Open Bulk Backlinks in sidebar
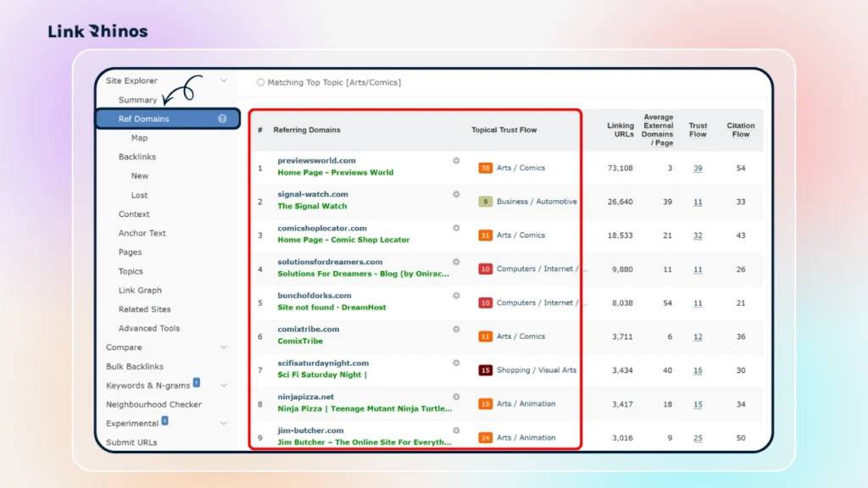Viewport: 868px width, 488px height. tap(135, 366)
